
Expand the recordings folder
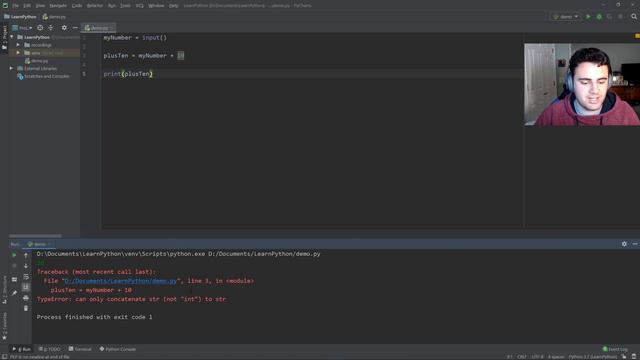[x=18, y=45]
